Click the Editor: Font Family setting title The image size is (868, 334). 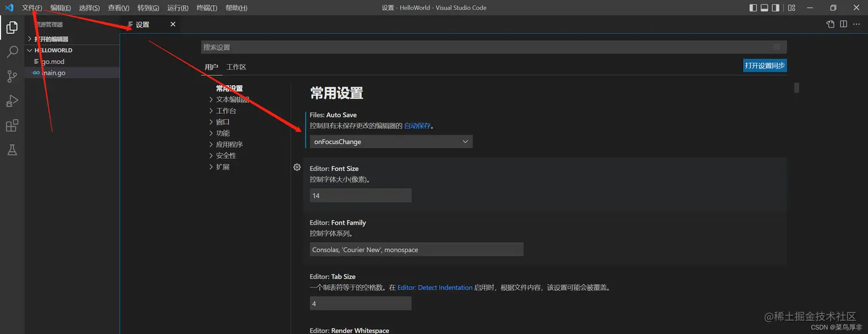[x=338, y=222]
